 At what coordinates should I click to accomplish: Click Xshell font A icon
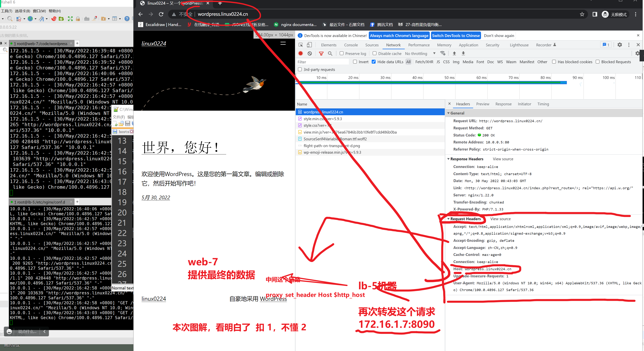[41, 19]
